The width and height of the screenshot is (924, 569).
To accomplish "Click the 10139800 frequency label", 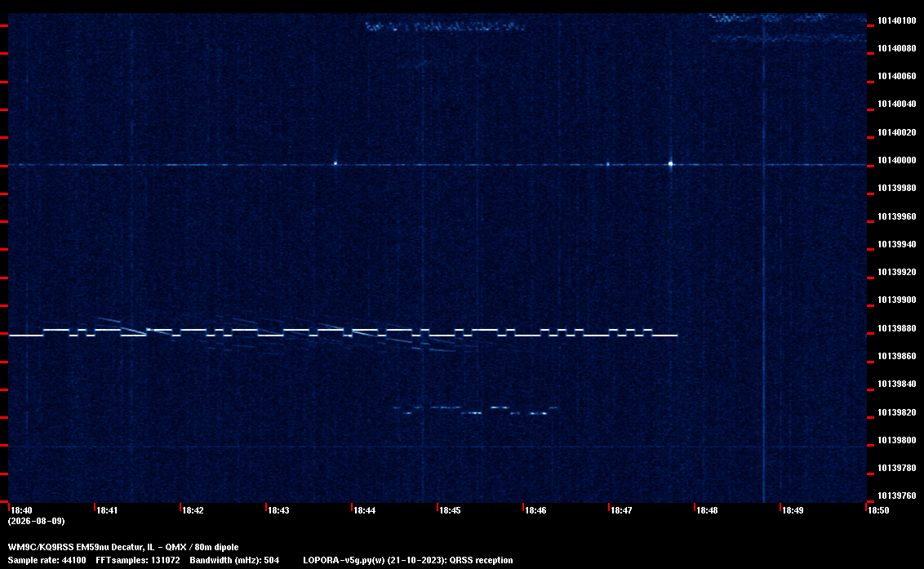I will (x=896, y=440).
